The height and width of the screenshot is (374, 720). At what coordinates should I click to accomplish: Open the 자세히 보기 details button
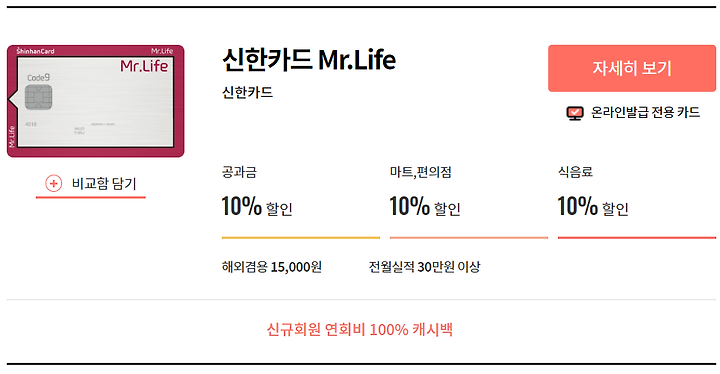(632, 68)
